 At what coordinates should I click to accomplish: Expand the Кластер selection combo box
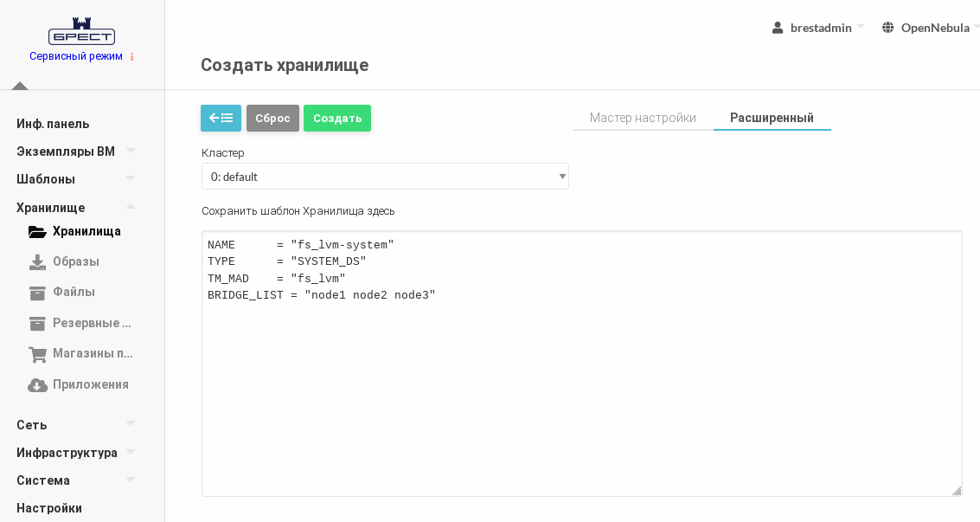point(385,177)
